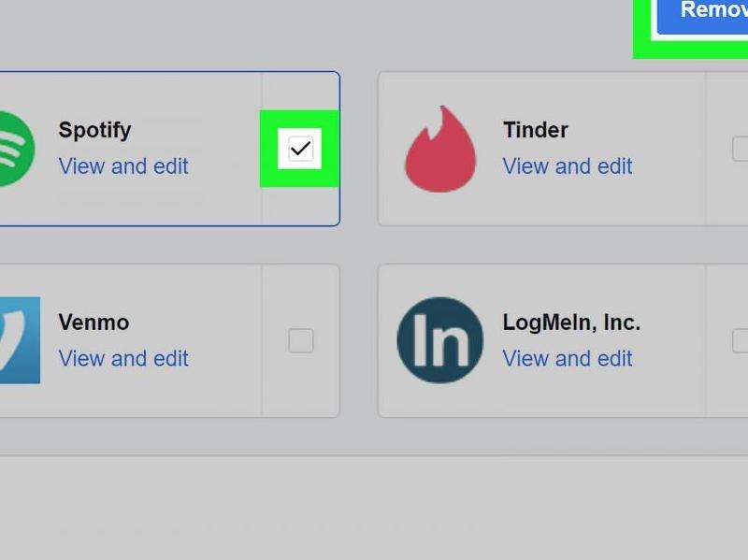The width and height of the screenshot is (748, 560).
Task: Select the LogMeIn, Inc. checkbox
Action: (741, 340)
